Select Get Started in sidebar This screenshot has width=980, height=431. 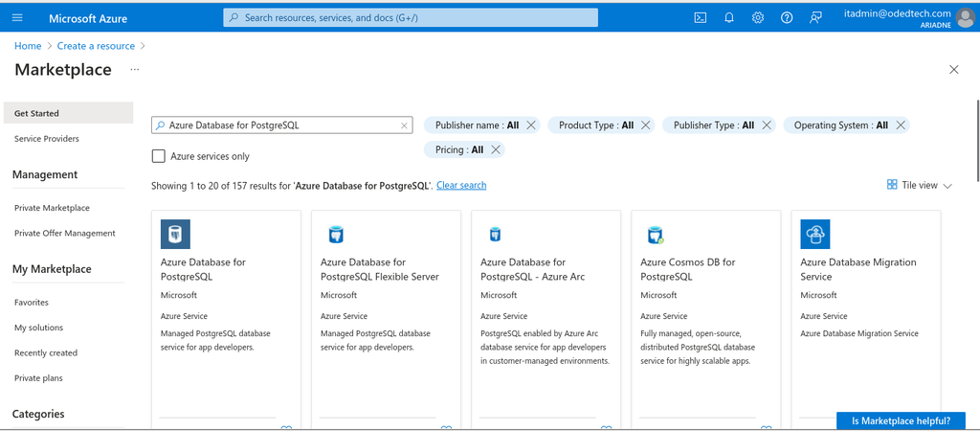[x=68, y=113]
